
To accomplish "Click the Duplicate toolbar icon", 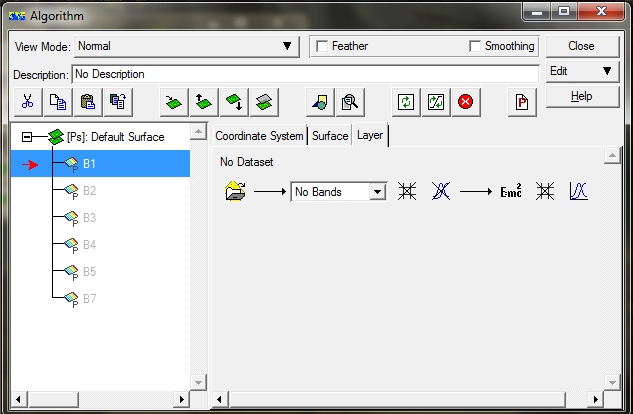I will point(118,102).
